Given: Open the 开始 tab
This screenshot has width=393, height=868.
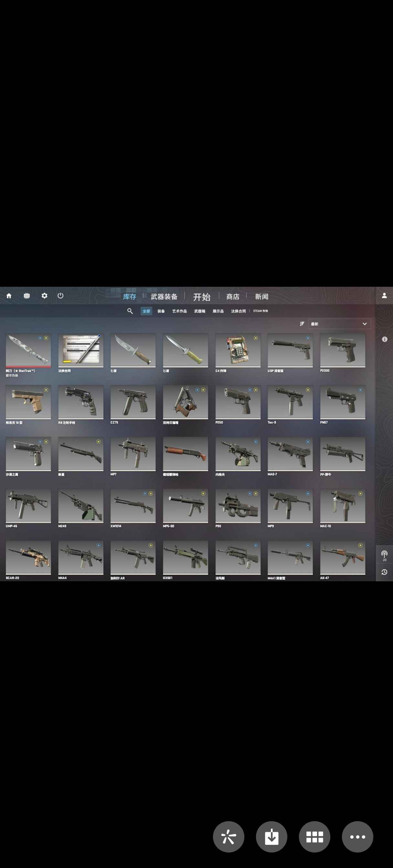Looking at the screenshot, I should (202, 297).
